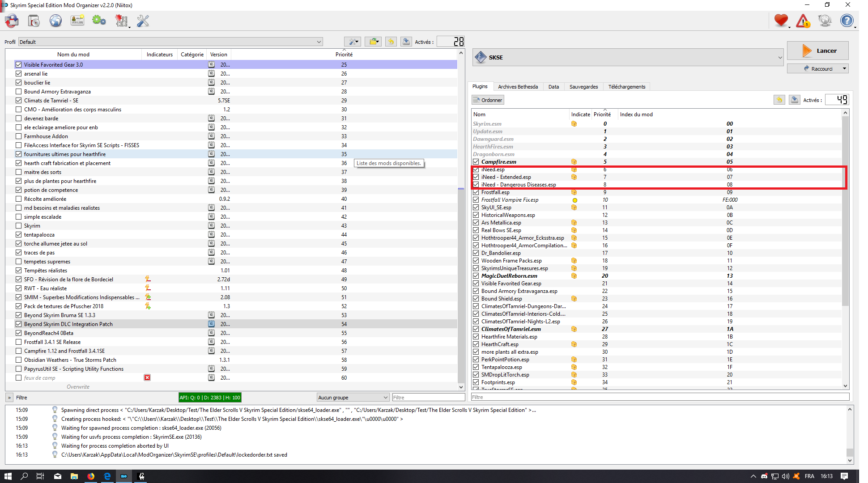Click the help question mark icon

(847, 21)
